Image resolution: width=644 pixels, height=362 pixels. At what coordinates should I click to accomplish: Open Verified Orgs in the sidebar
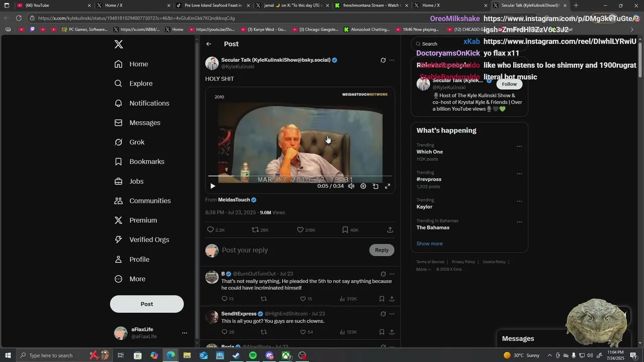point(141,240)
